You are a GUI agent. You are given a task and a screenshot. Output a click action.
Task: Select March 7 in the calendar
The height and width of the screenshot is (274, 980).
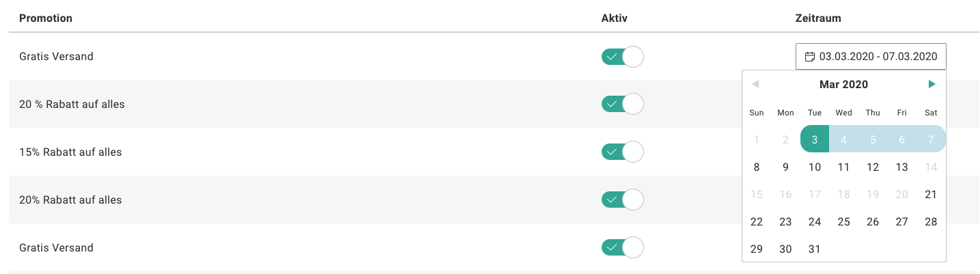[x=930, y=139]
